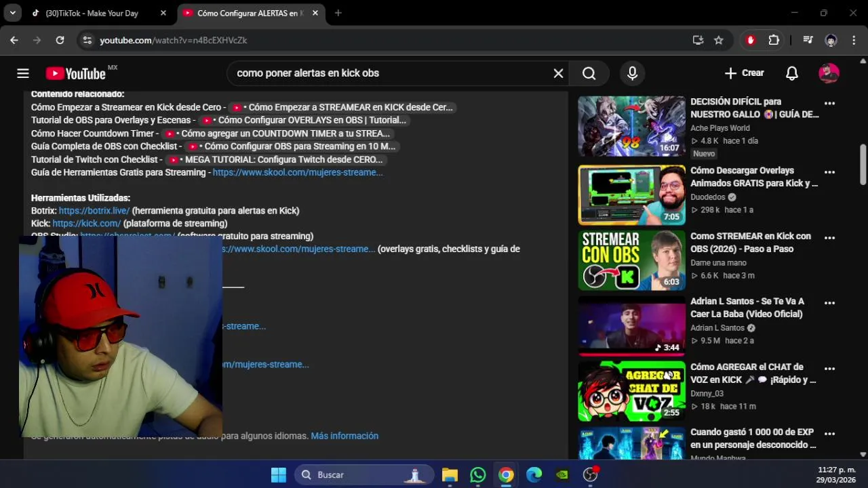Screen dimensions: 868x488
Task: Close the TikTok tab
Action: point(163,13)
